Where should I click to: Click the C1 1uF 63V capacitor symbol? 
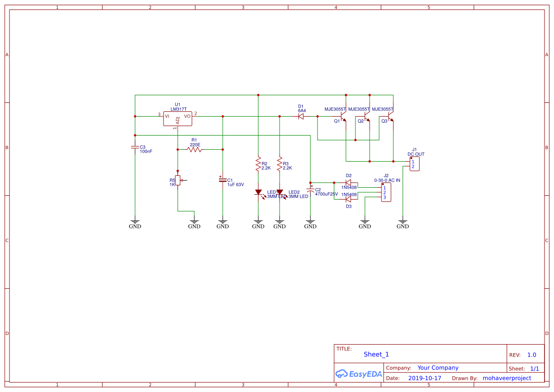click(222, 180)
